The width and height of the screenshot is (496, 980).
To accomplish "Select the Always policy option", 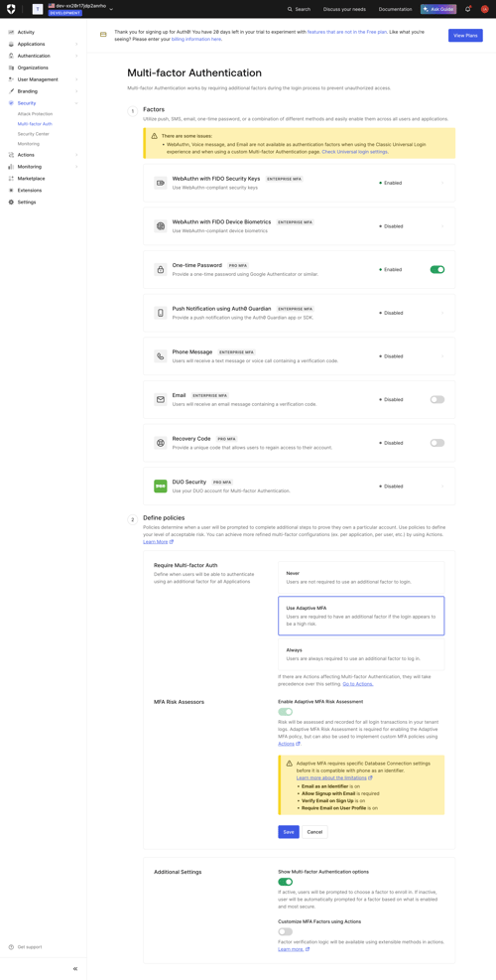I will pyautogui.click(x=361, y=653).
